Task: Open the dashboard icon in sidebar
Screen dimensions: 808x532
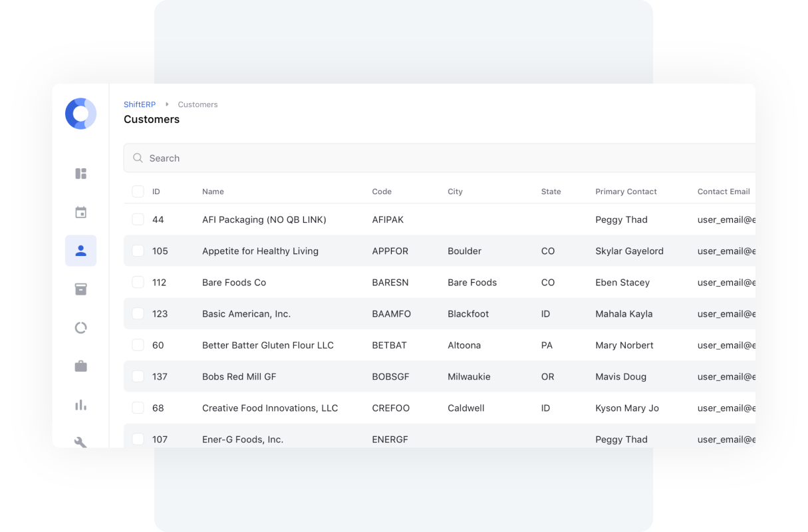Action: 80,174
